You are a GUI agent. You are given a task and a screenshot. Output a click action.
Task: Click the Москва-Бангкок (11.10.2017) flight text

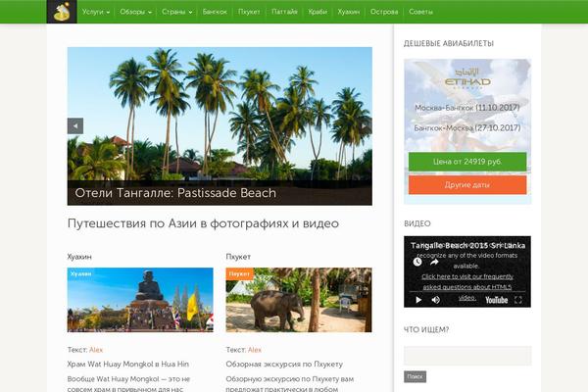click(x=467, y=108)
